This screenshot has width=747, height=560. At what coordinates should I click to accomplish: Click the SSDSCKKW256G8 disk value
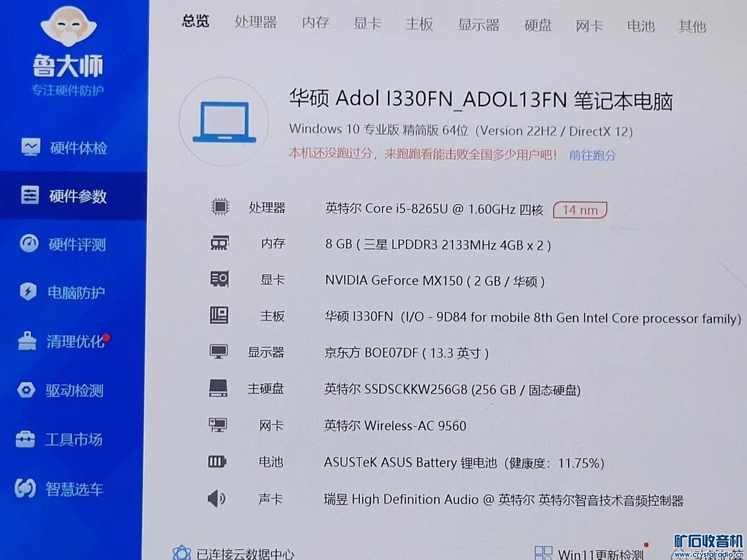(x=452, y=389)
